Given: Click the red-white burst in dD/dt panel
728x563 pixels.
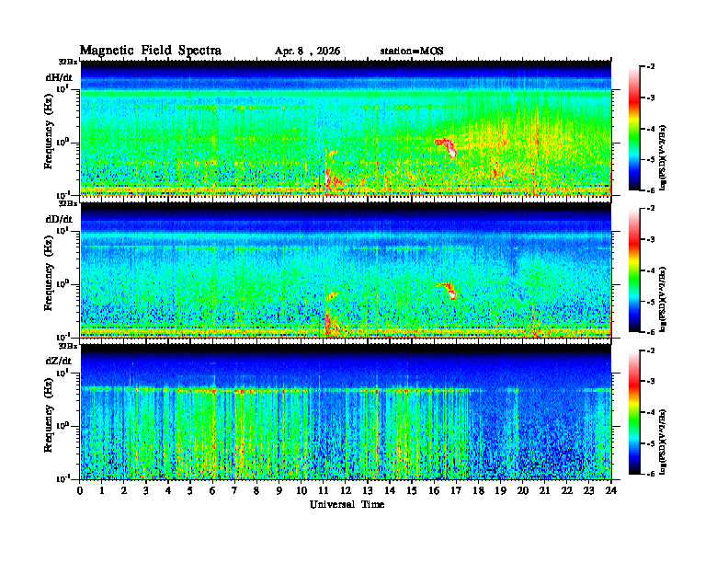Looking at the screenshot, I should click(x=447, y=291).
